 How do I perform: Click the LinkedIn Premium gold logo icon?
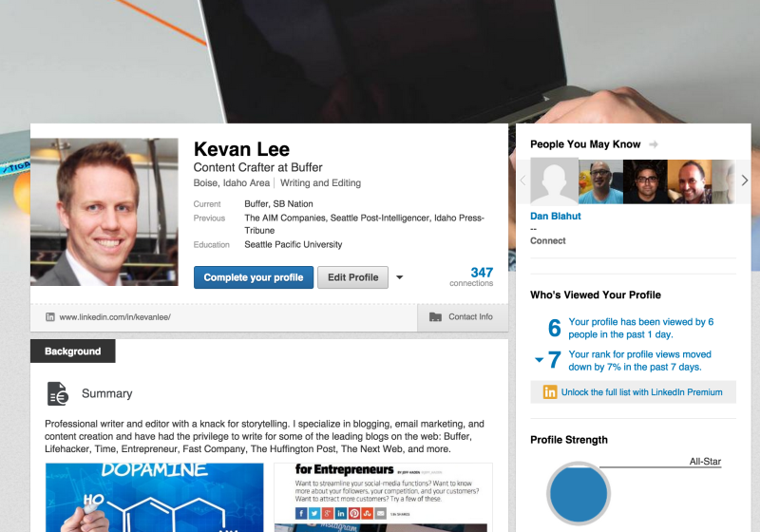click(x=550, y=392)
